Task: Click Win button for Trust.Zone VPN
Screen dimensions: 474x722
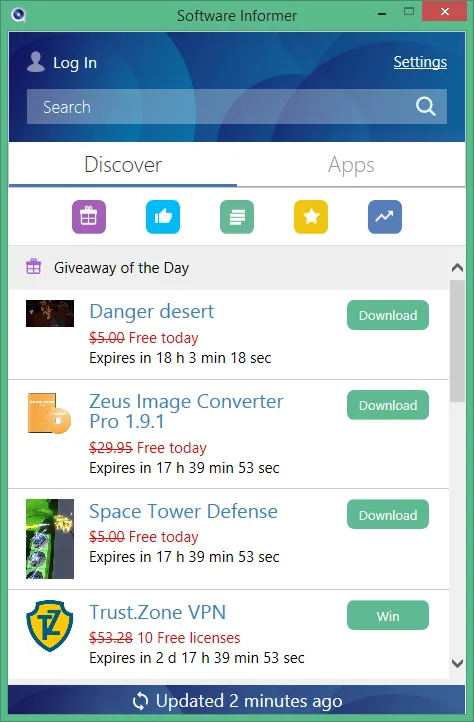Action: pos(388,616)
